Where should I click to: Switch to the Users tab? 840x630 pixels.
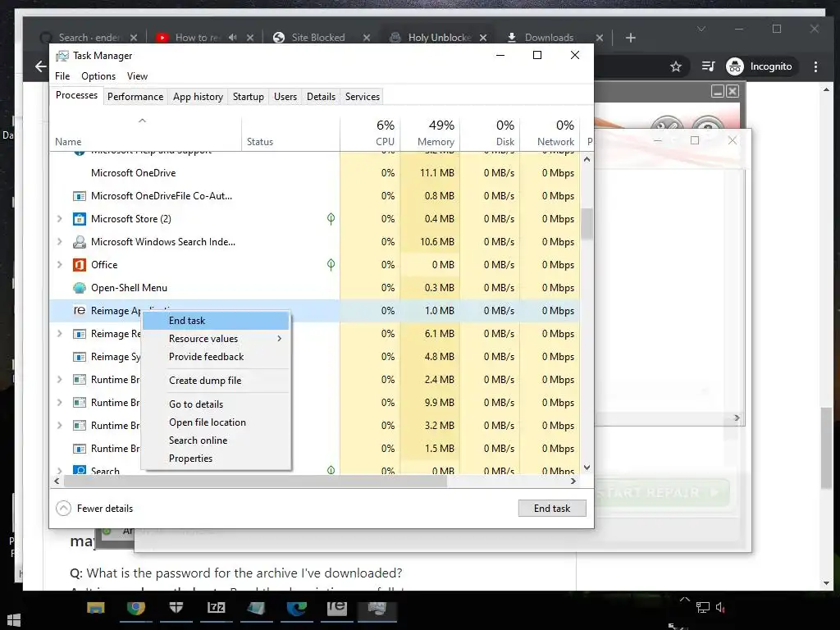(x=285, y=97)
